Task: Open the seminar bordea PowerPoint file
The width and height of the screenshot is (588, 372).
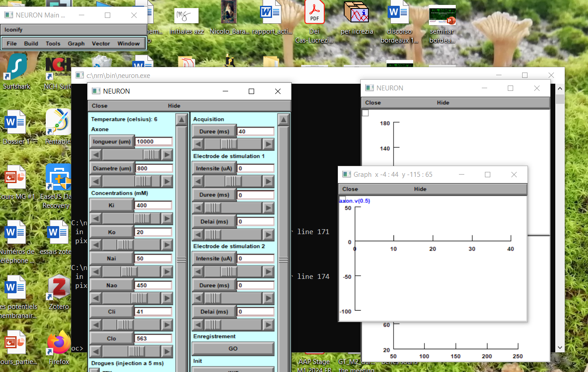Action: 442,23
